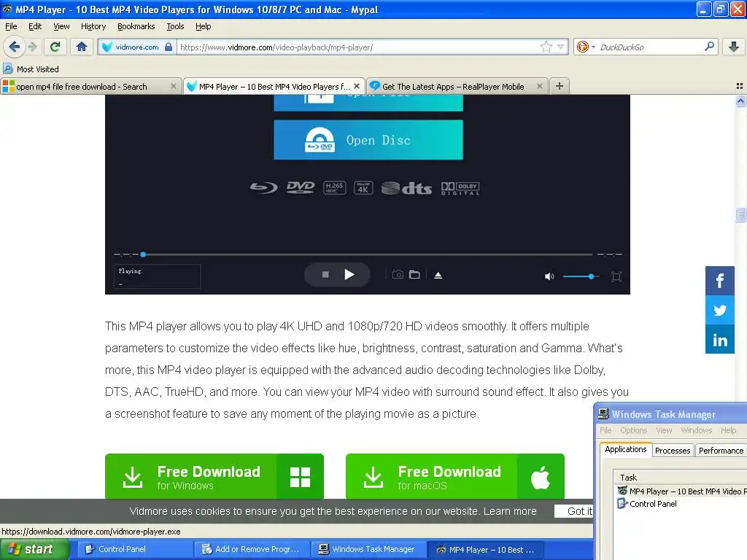Switch to Control Panel in the taskbar

tap(135, 549)
